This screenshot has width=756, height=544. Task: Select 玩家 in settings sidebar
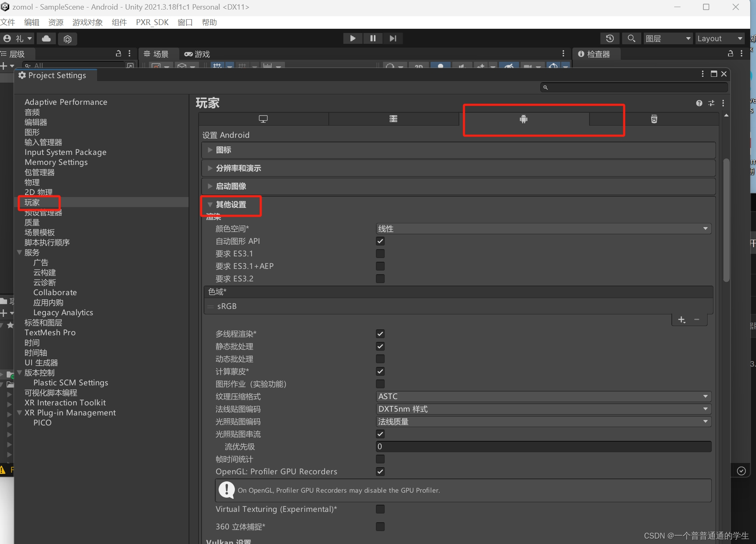(32, 202)
